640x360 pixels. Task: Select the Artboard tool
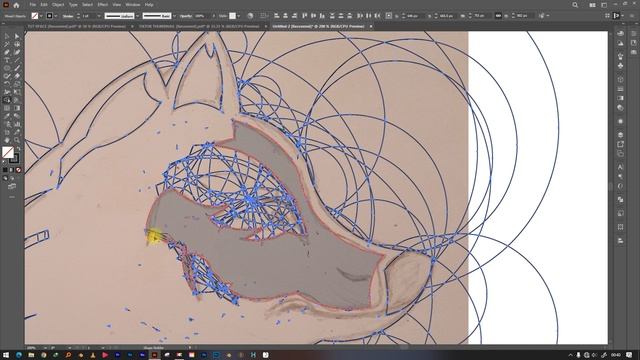tap(7, 132)
